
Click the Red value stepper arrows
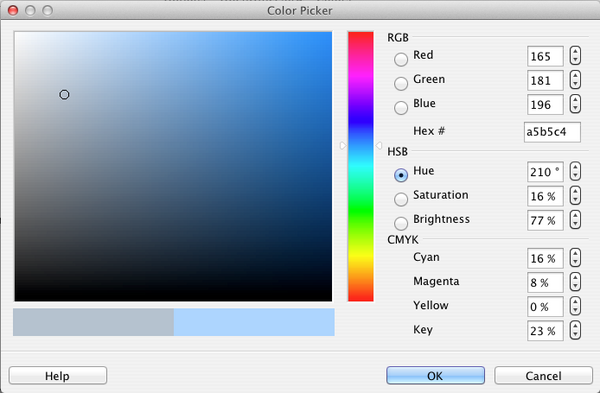(575, 56)
